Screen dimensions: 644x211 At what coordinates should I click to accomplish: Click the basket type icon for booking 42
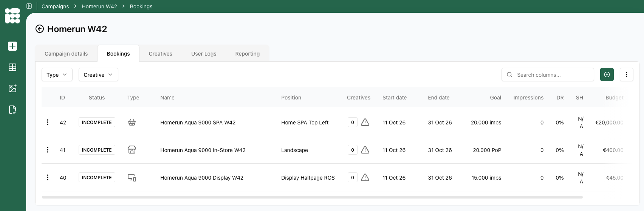(x=132, y=122)
